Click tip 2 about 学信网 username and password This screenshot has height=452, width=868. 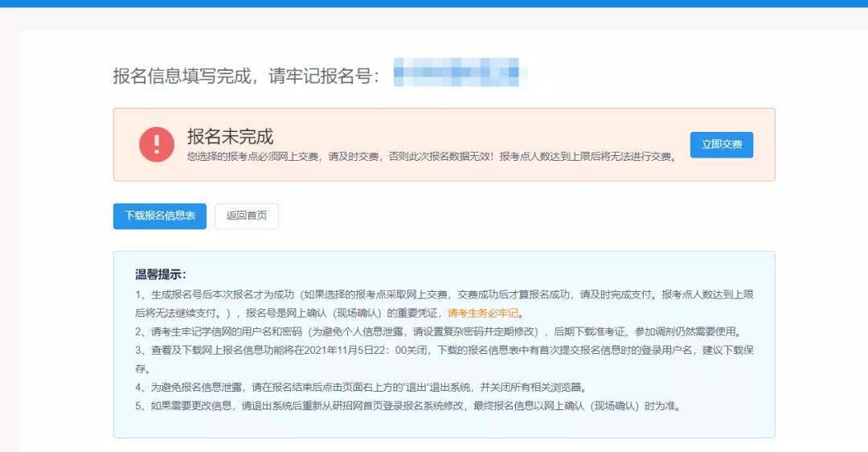click(439, 332)
